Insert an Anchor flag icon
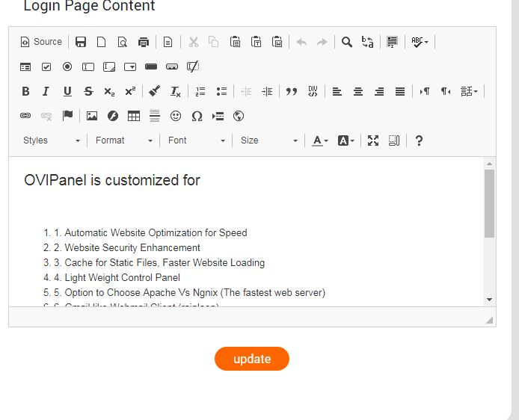 [67, 116]
